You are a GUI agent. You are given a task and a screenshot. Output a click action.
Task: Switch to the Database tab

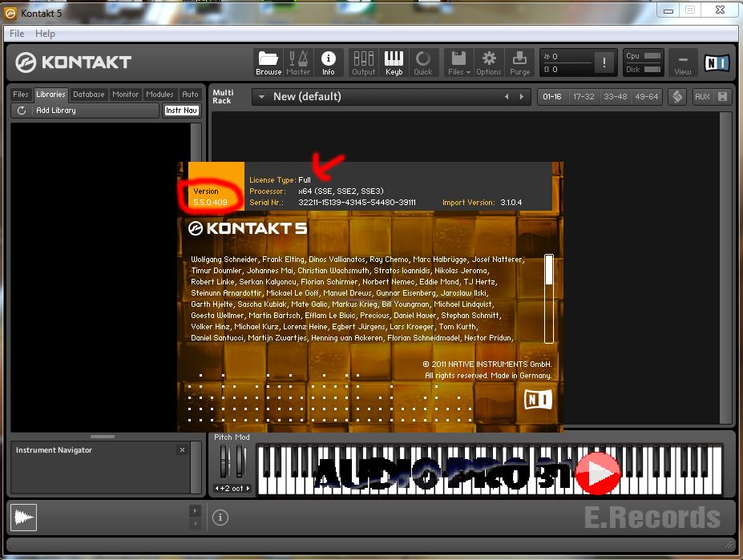click(89, 95)
